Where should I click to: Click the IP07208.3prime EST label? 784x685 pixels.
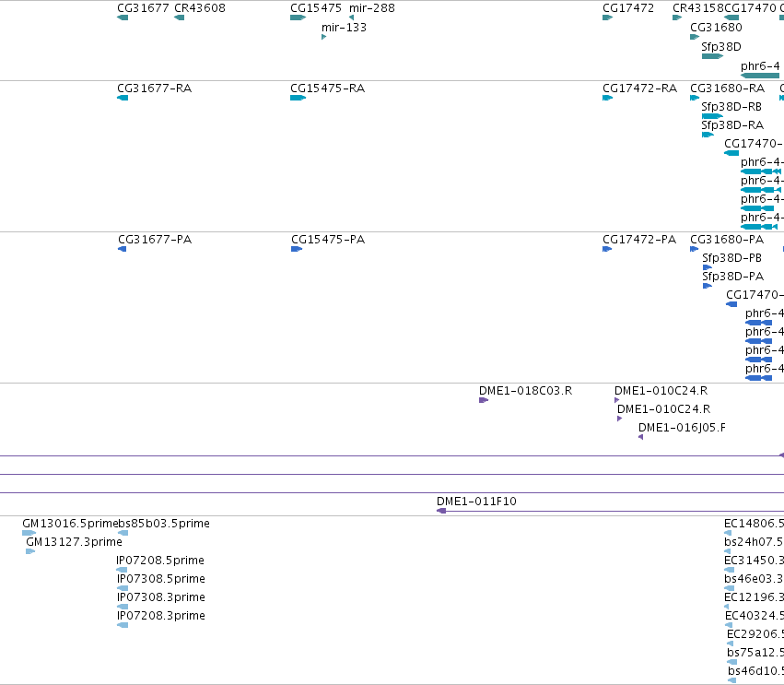pos(161,616)
